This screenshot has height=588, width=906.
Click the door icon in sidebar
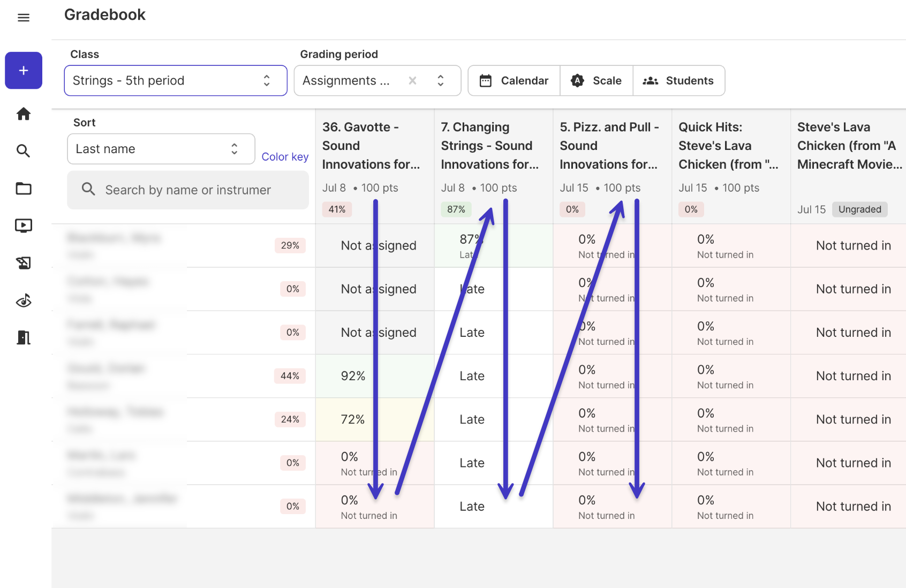click(x=24, y=337)
